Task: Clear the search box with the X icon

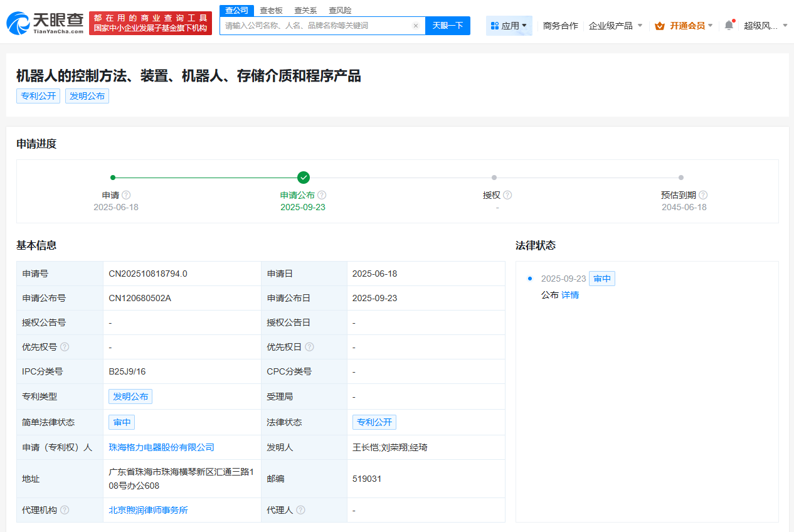Action: (x=415, y=25)
